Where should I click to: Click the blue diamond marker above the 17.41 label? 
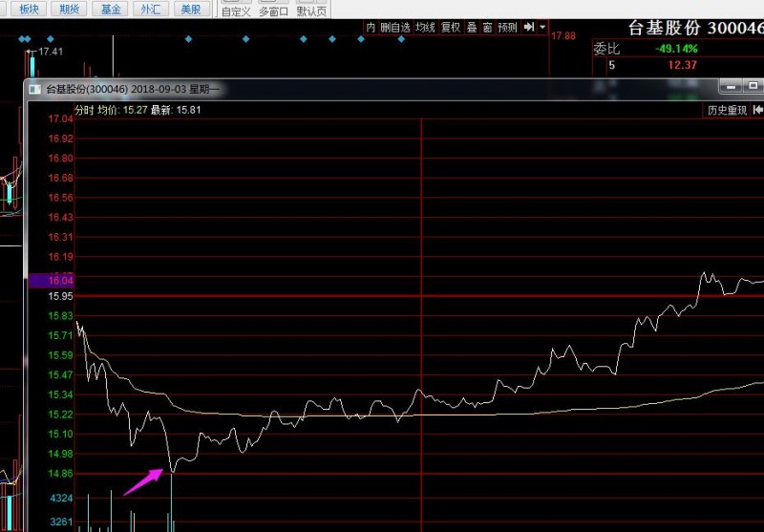tap(51, 39)
